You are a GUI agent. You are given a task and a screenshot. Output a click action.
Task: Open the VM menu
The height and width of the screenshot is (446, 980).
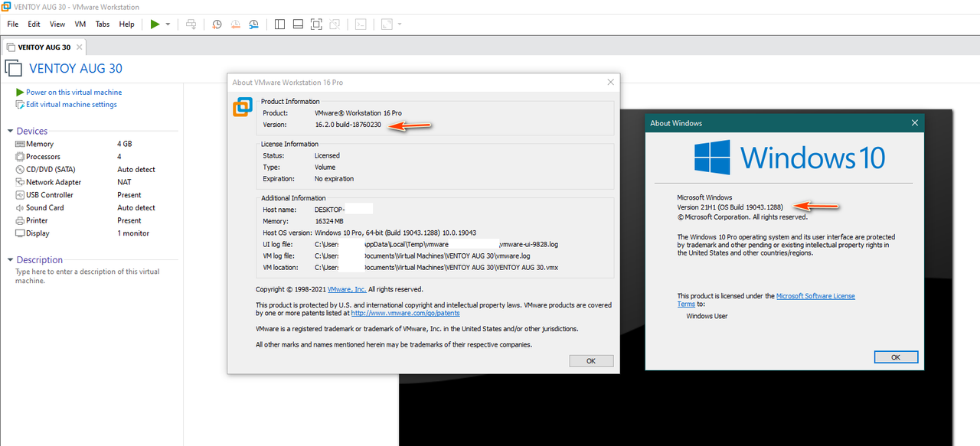pyautogui.click(x=80, y=24)
